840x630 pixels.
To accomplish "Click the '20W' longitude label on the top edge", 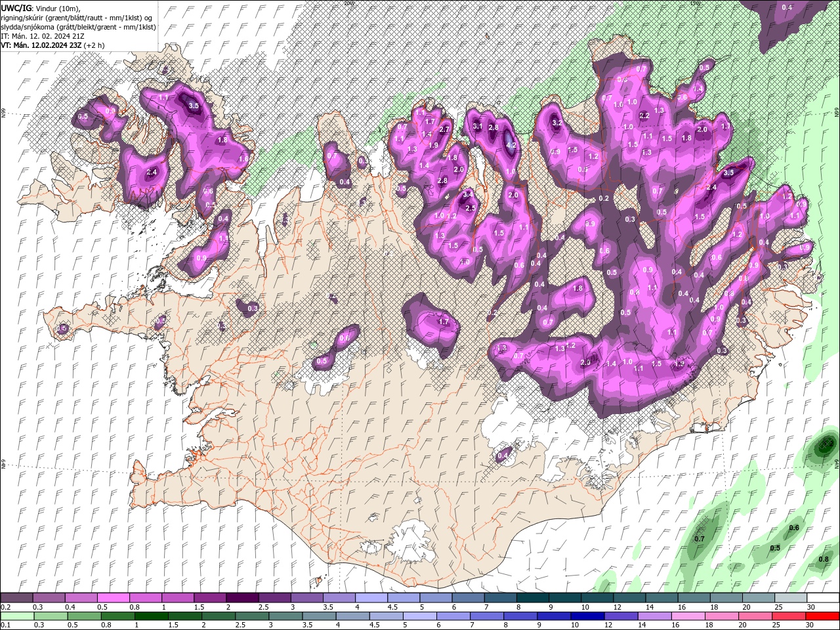I will tap(348, 3).
